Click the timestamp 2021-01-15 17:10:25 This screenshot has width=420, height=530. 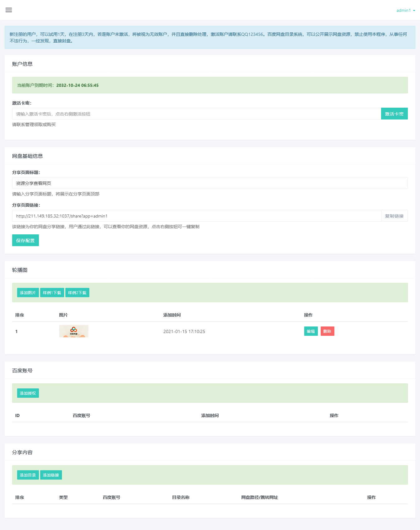point(184,331)
